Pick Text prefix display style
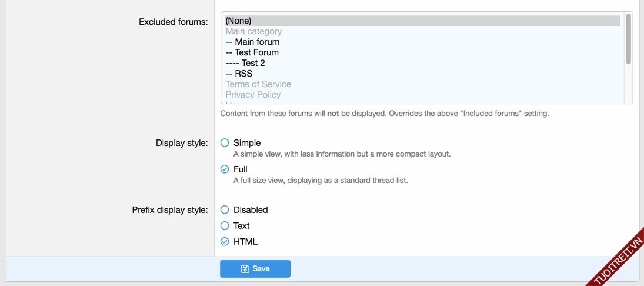 click(x=225, y=225)
